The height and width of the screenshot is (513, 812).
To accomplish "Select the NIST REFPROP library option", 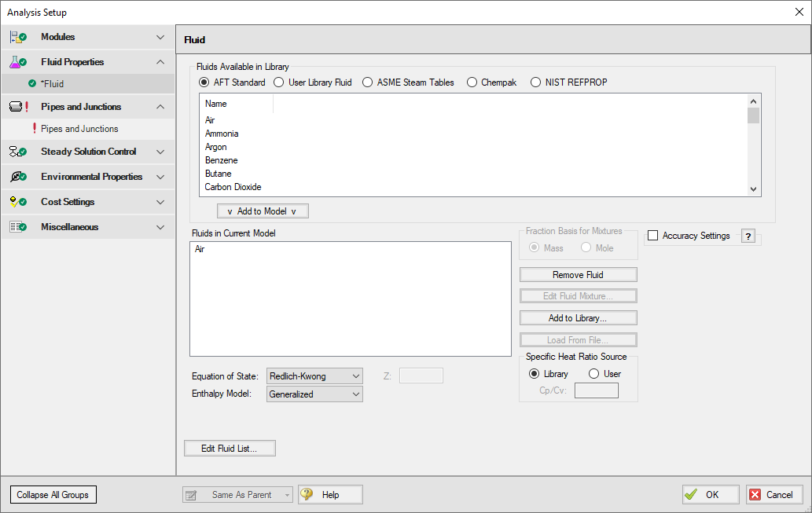I will [x=536, y=82].
